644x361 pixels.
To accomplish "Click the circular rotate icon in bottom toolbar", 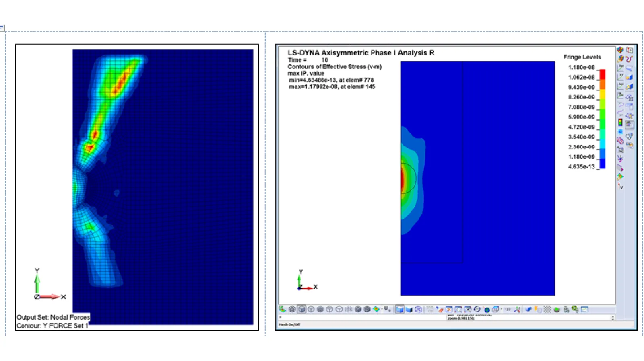I will click(x=477, y=309).
